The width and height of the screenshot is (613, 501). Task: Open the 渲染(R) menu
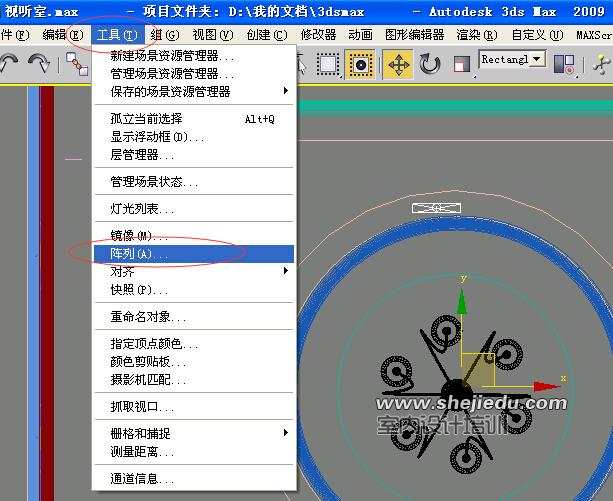[x=477, y=35]
